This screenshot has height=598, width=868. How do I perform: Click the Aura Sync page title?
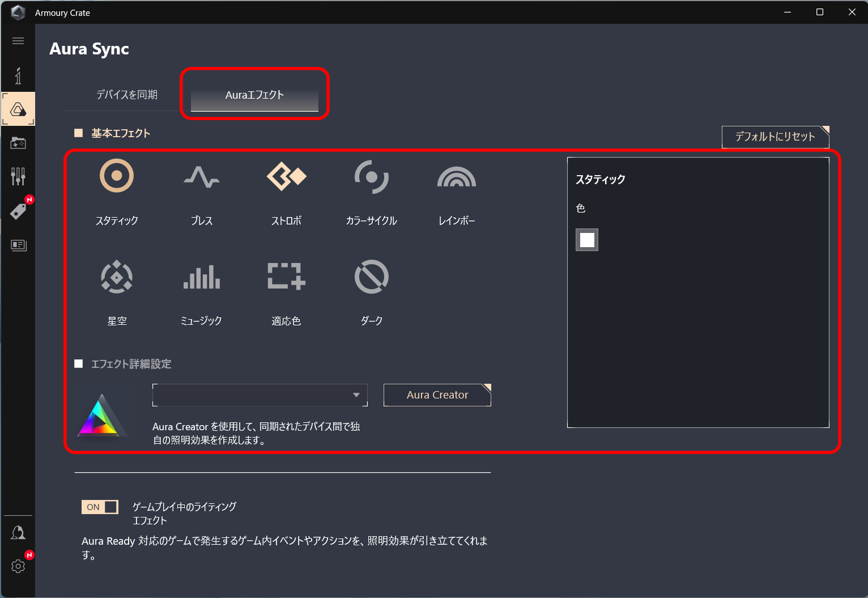89,49
